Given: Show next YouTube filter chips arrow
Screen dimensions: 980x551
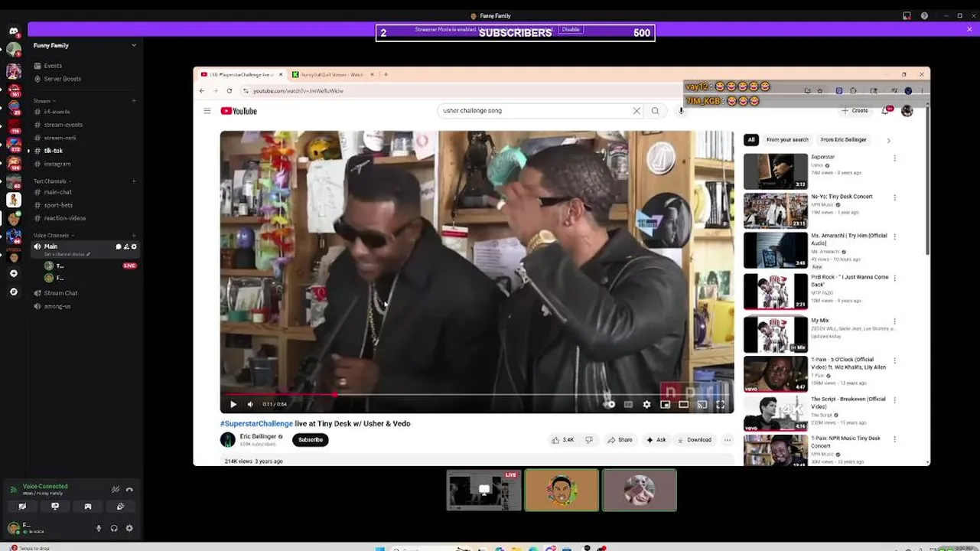Looking at the screenshot, I should [x=888, y=140].
